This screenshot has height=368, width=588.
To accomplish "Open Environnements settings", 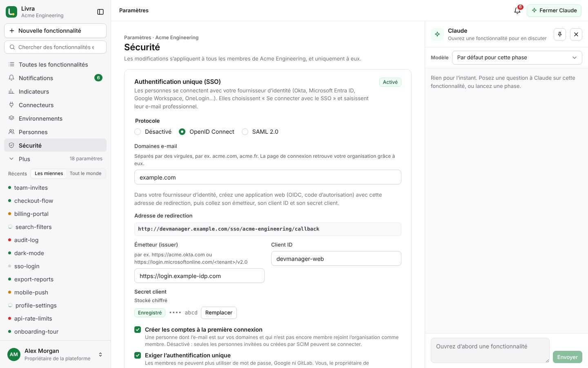I will (55, 119).
